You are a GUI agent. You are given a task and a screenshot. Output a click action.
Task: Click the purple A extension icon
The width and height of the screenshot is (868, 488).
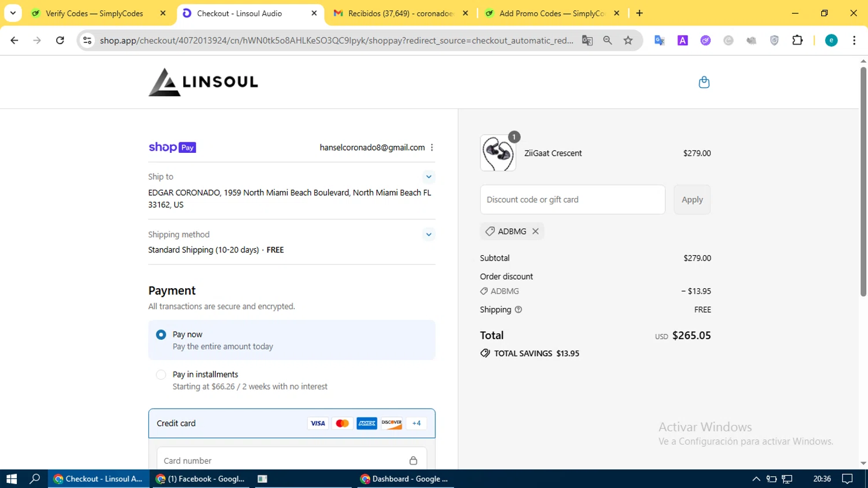[x=683, y=41]
